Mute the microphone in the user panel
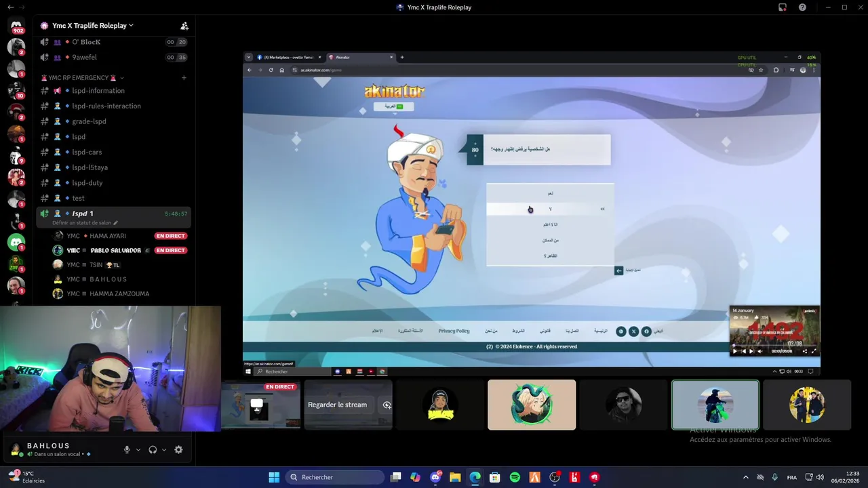 click(x=127, y=449)
